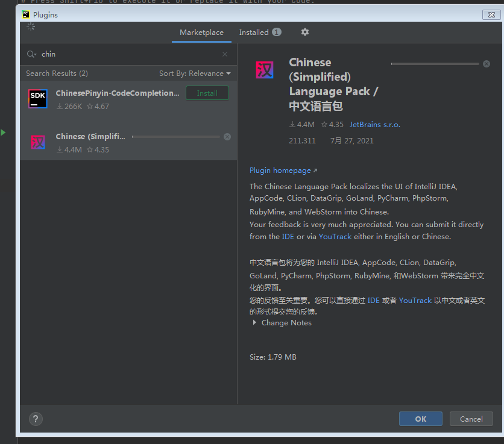Click the Chinese language pack icon in results

point(38,142)
